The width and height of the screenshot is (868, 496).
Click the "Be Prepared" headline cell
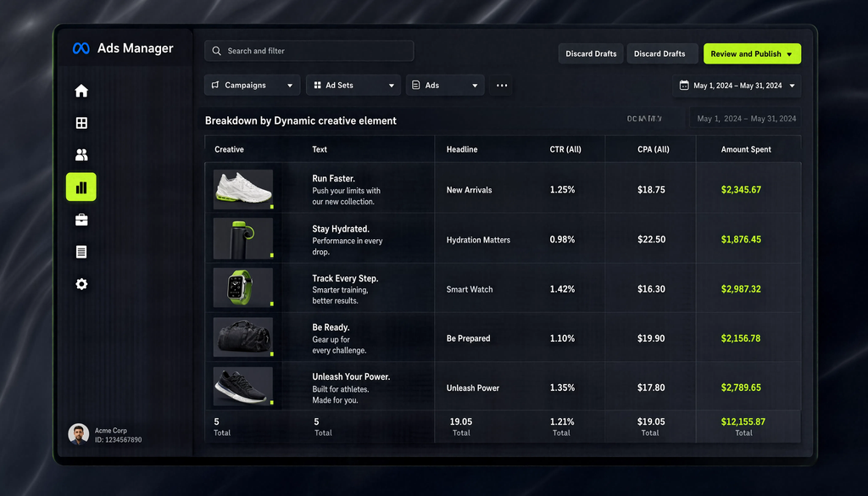coord(468,338)
